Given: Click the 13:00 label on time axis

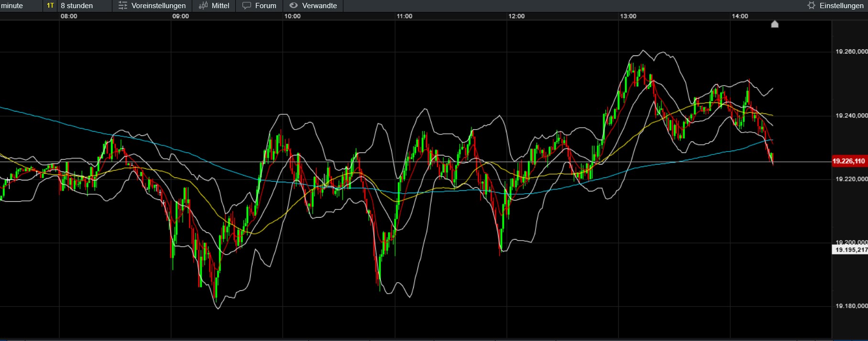Looking at the screenshot, I should point(628,16).
